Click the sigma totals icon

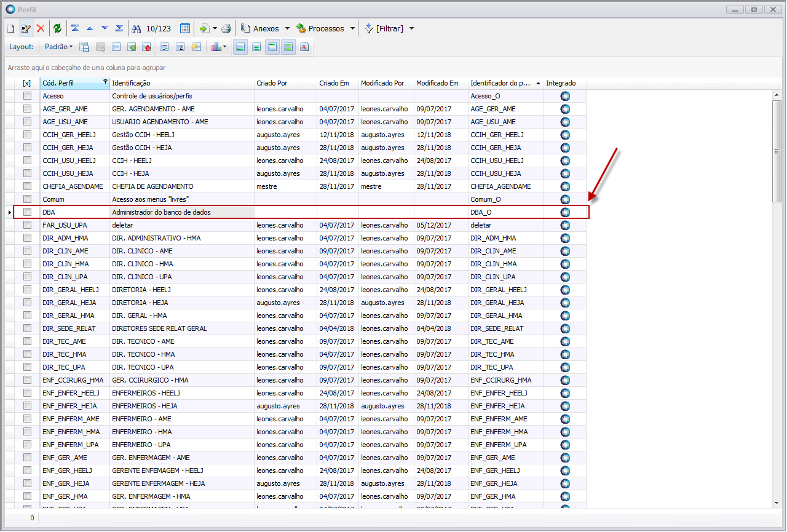click(x=181, y=47)
